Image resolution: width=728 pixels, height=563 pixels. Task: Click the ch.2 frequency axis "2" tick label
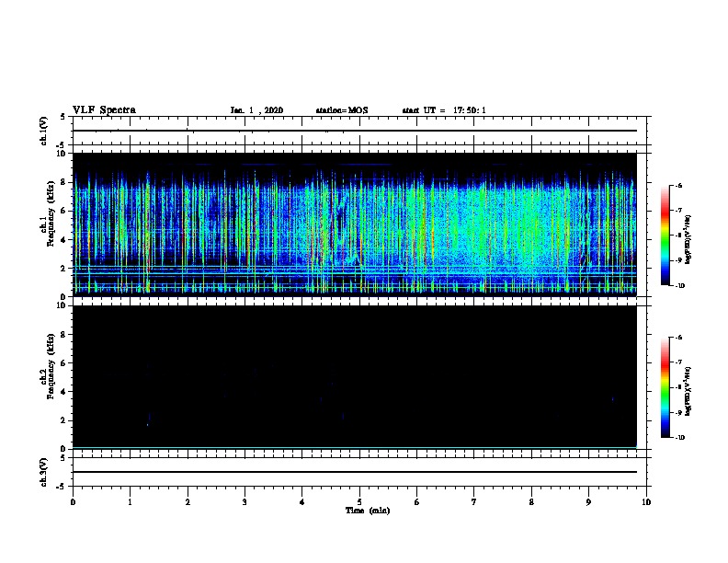pos(63,420)
